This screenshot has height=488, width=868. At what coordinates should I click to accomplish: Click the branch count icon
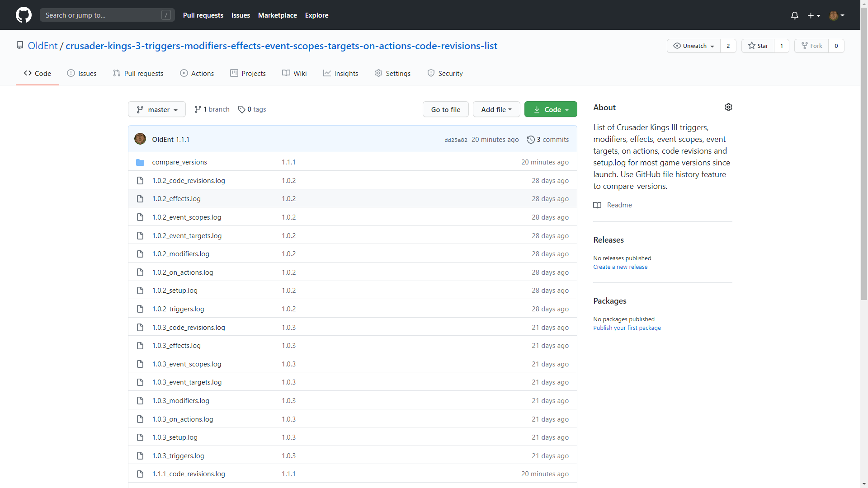pos(198,109)
